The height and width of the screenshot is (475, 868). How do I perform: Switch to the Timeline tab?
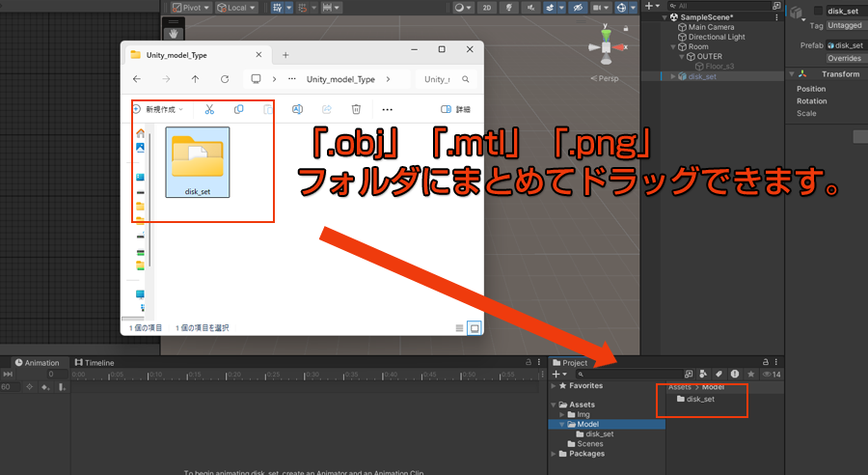pyautogui.click(x=95, y=363)
